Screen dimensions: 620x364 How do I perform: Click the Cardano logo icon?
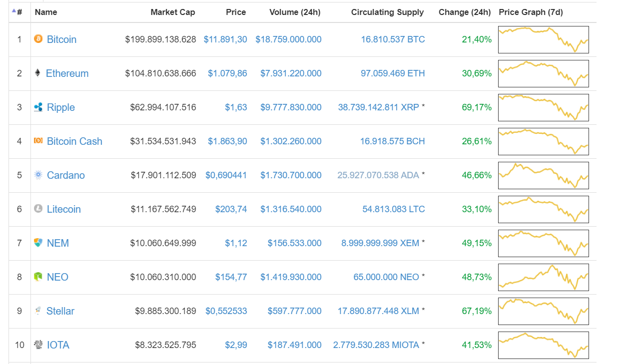coord(37,175)
